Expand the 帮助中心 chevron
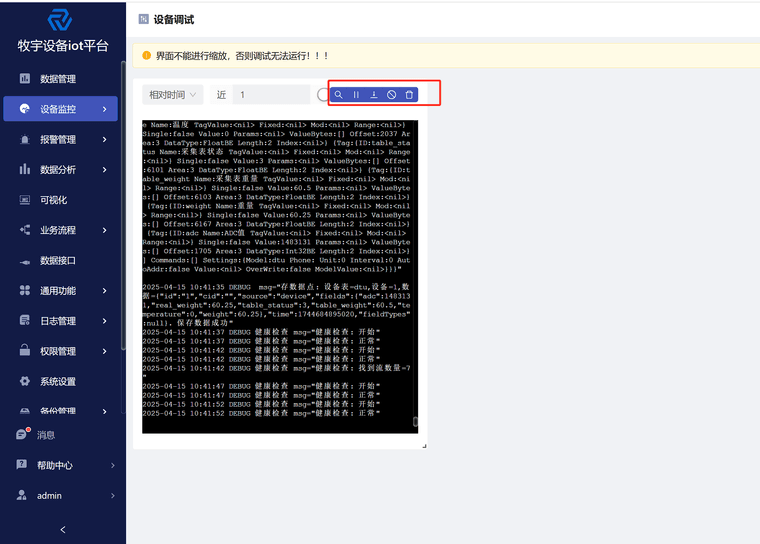The width and height of the screenshot is (760, 544). tap(112, 465)
